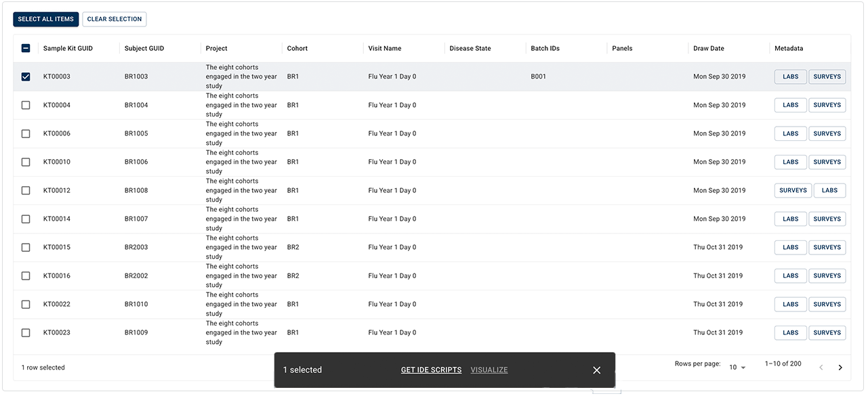Viewport: 868px width, 396px height.
Task: Check the box for sample KT00022
Action: tap(26, 304)
